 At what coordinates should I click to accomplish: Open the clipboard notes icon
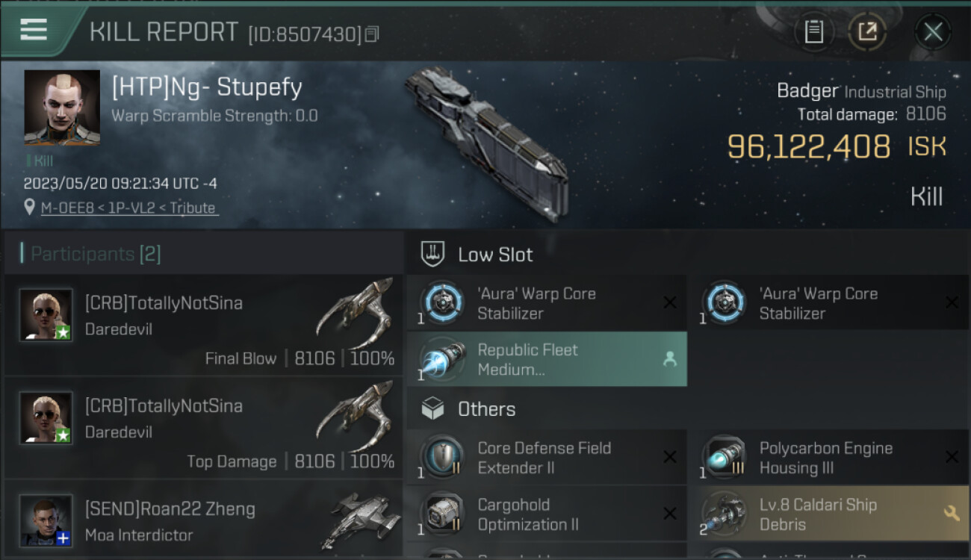point(813,32)
